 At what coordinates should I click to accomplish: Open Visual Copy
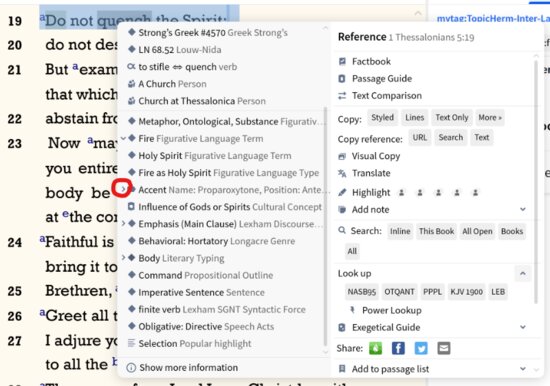pyautogui.click(x=376, y=156)
